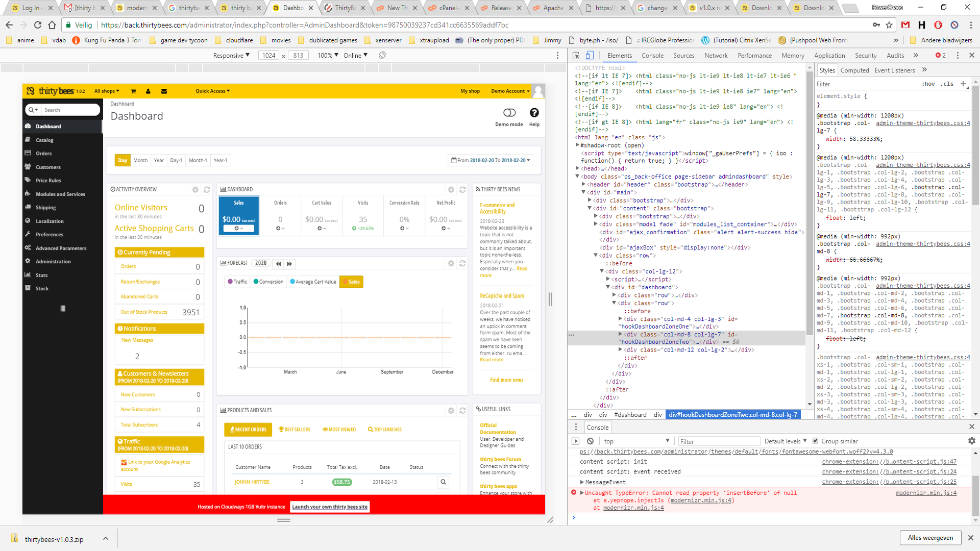Click forecast next year arrows icon
The width and height of the screenshot is (980, 551).
coord(289,264)
